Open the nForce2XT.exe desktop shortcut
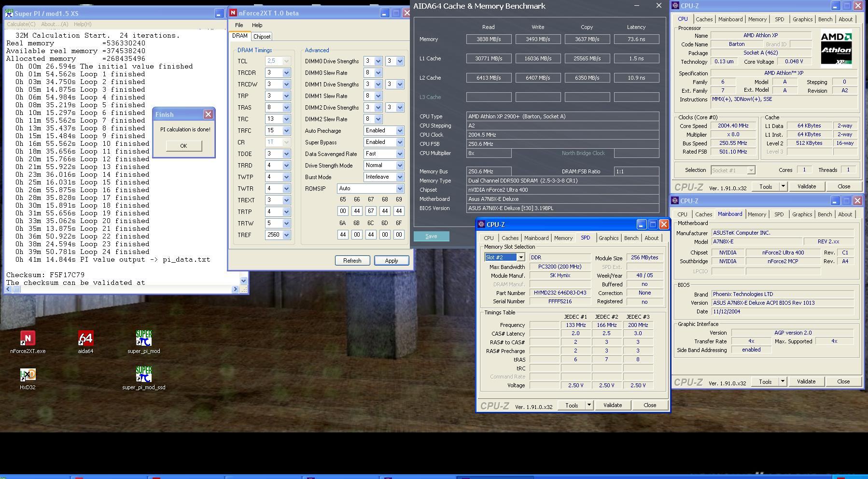Image resolution: width=868 pixels, height=479 pixels. click(28, 338)
